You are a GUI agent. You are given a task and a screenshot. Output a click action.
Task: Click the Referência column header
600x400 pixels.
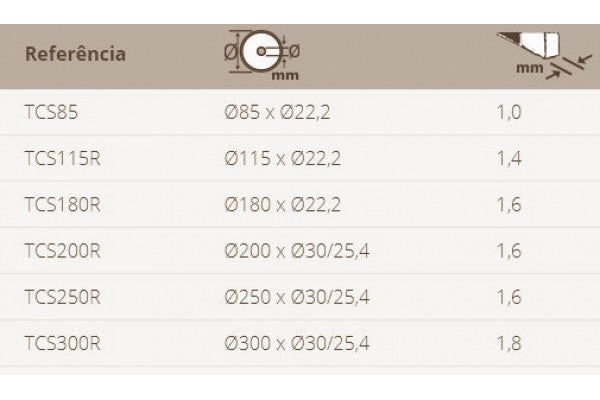pyautogui.click(x=76, y=54)
